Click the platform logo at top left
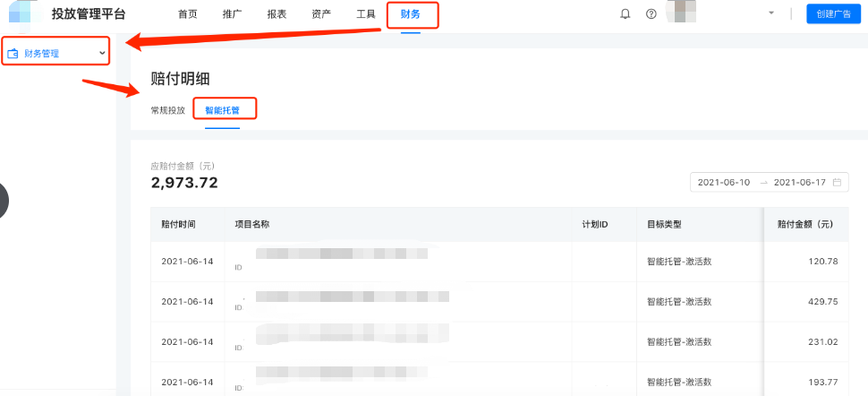Viewport: 868px width, 396px height. [23, 13]
